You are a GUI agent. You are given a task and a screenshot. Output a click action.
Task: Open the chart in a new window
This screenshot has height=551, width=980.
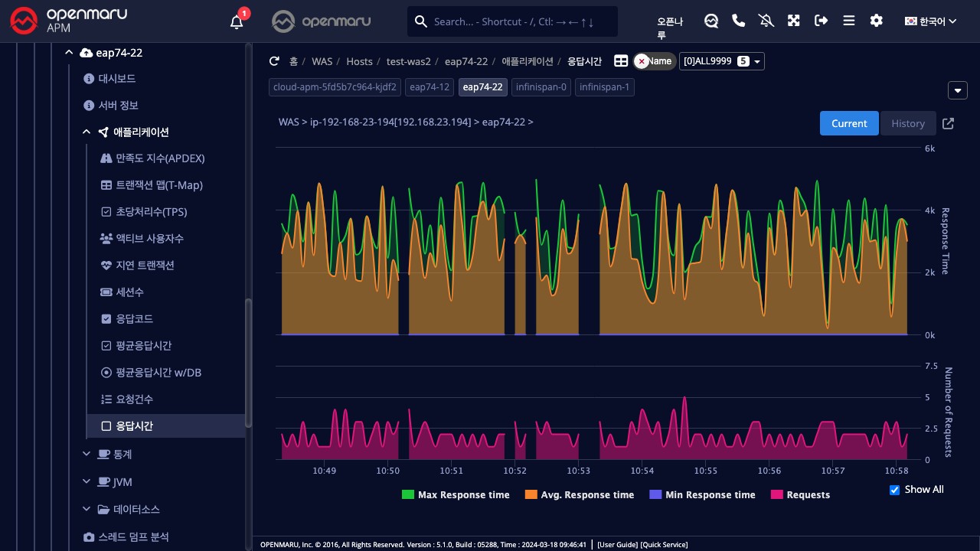[948, 123]
